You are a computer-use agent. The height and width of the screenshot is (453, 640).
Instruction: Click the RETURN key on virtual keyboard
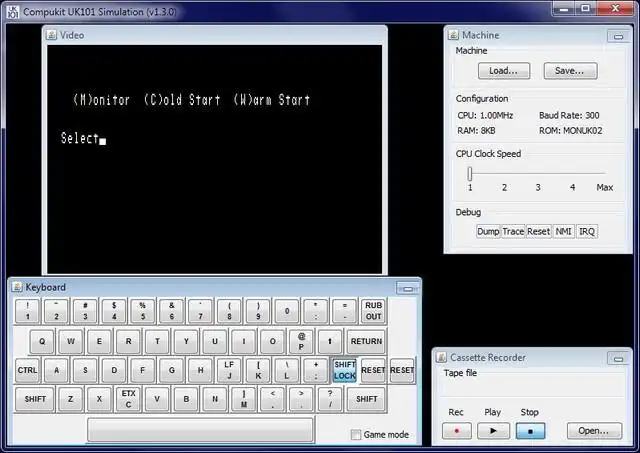tap(366, 341)
